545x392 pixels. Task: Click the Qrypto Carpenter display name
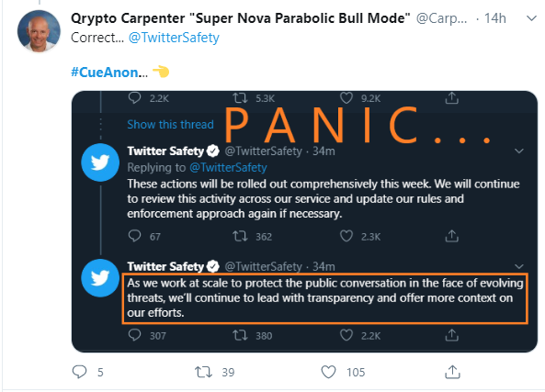pyautogui.click(x=241, y=18)
